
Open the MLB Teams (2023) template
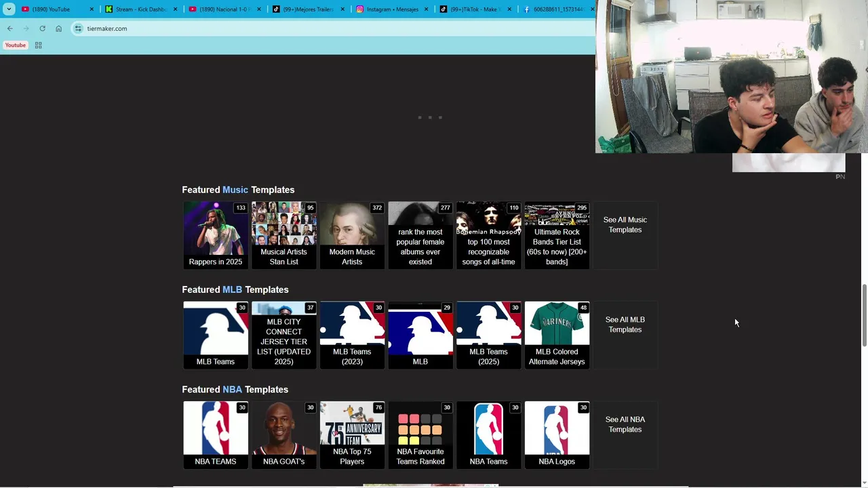352,335
